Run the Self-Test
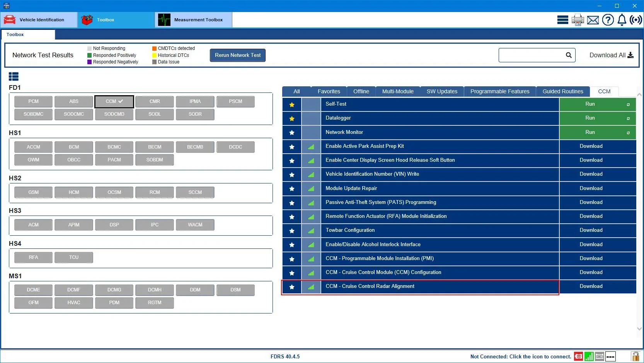Viewport: 644px width, 363px height. pyautogui.click(x=597, y=104)
